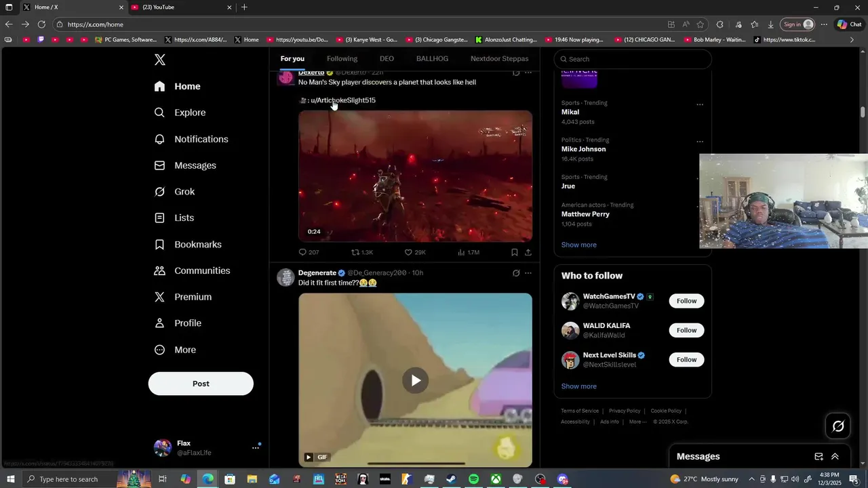
Task: Play the No Man's Sky video
Action: [x=415, y=176]
